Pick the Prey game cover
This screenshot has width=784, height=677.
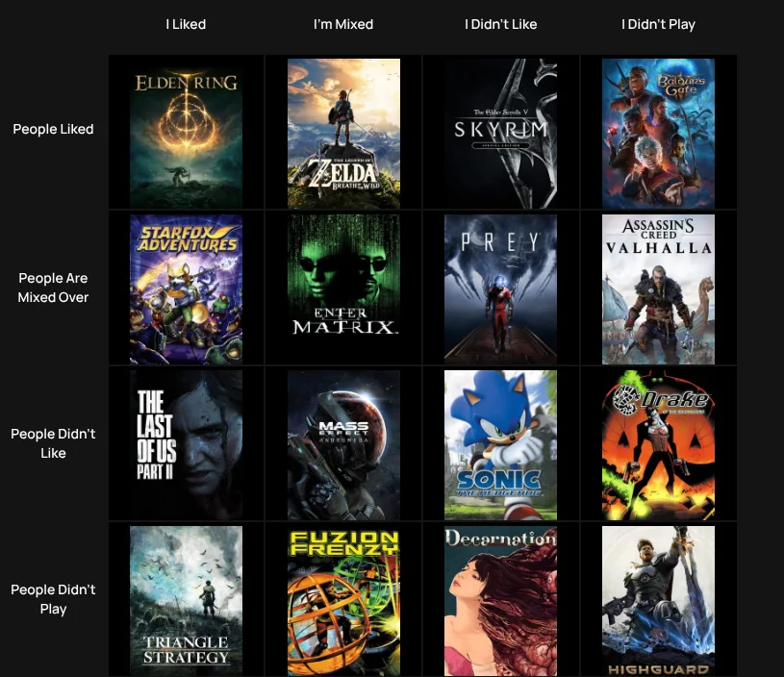coord(500,289)
